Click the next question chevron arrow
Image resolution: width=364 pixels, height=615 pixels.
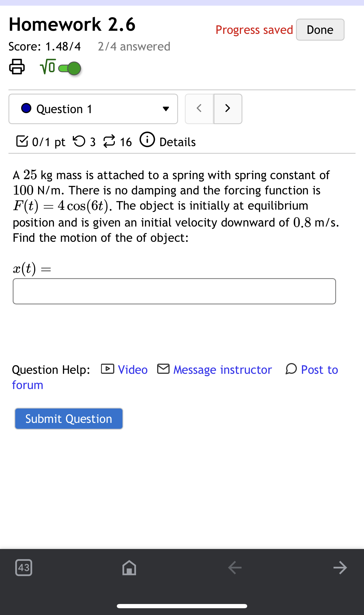(228, 109)
